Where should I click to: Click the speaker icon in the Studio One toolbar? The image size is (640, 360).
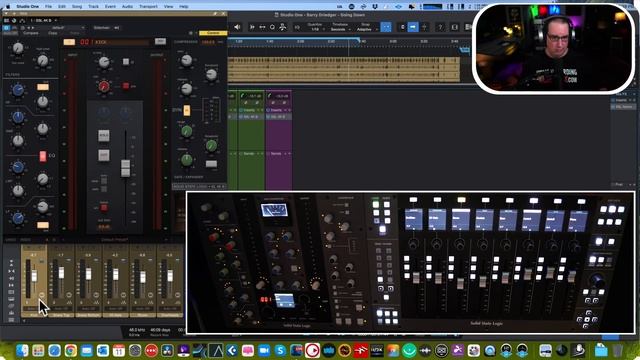pos(237,27)
